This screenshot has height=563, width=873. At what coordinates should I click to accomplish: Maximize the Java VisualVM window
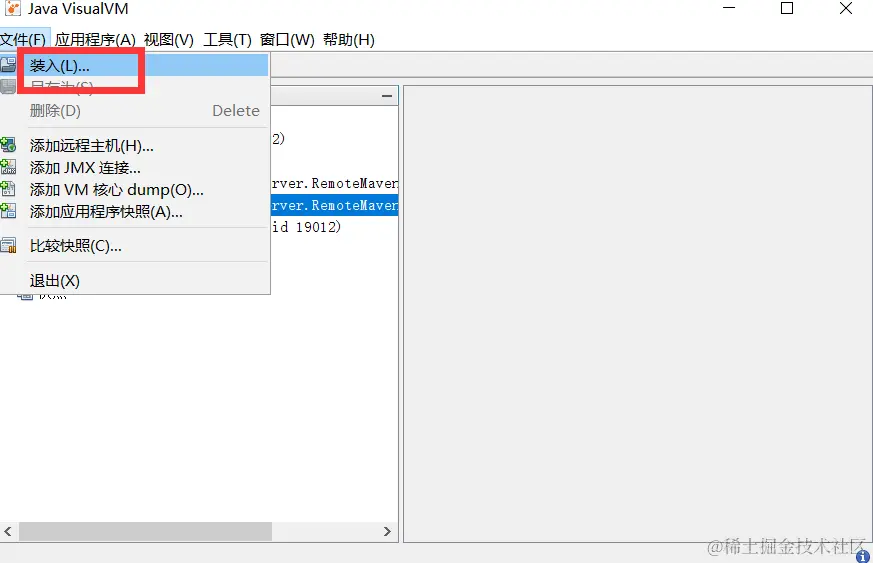tap(787, 8)
